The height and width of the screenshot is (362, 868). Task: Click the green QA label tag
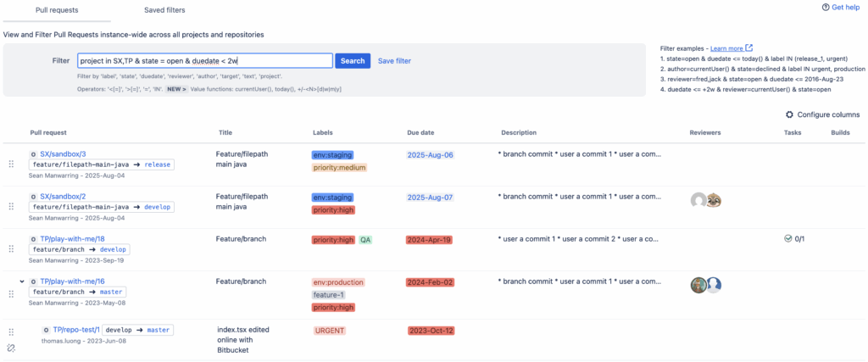[365, 240]
